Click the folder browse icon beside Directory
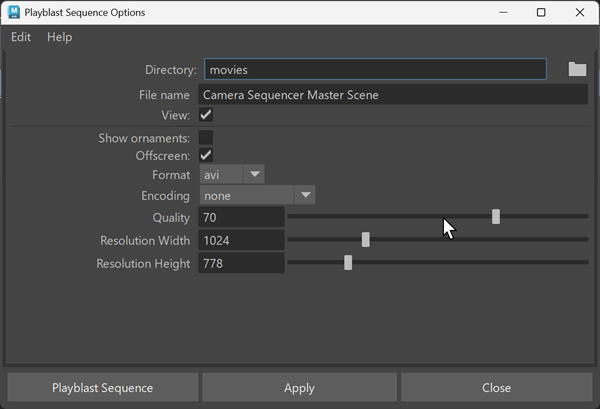The width and height of the screenshot is (600, 409). point(577,69)
